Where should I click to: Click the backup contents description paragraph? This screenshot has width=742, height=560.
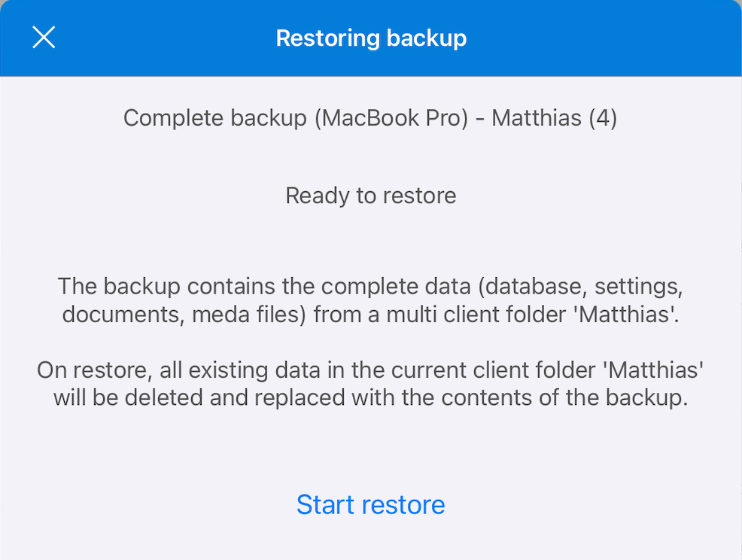tap(370, 300)
